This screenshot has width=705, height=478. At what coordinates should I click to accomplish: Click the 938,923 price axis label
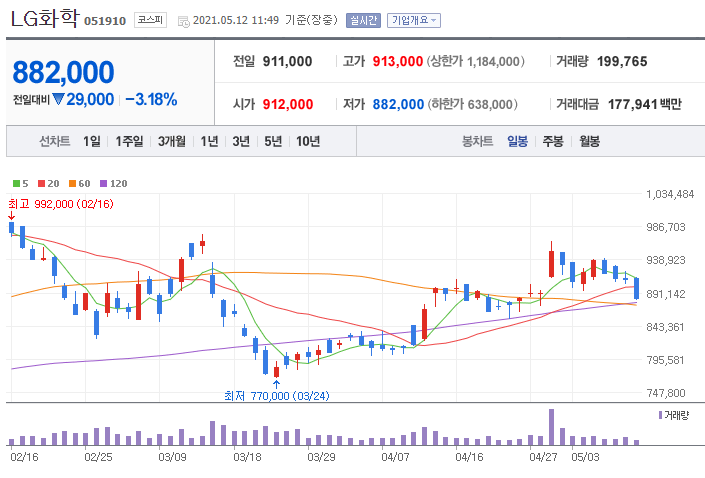click(666, 260)
